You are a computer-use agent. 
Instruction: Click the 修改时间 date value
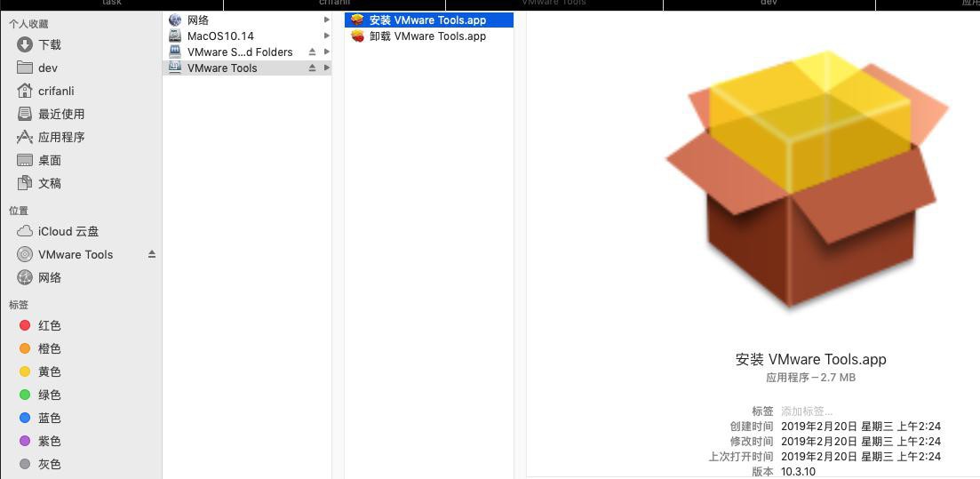pyautogui.click(x=861, y=442)
